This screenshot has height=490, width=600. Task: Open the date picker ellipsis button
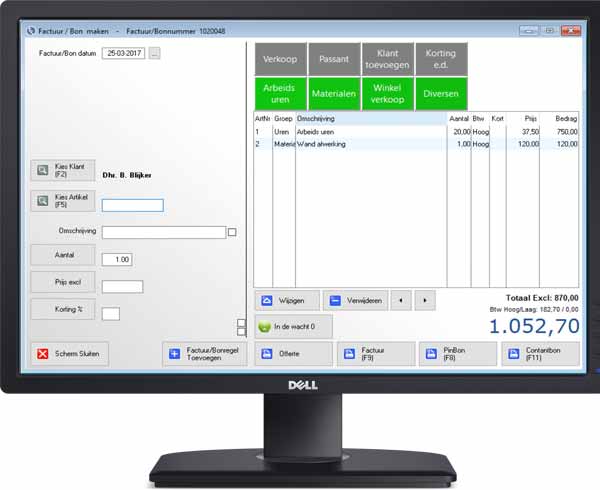[155, 53]
